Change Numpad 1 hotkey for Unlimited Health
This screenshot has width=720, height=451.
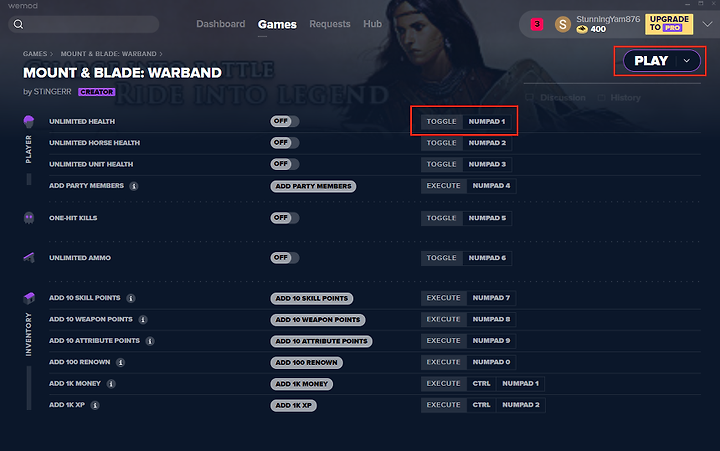click(x=487, y=121)
